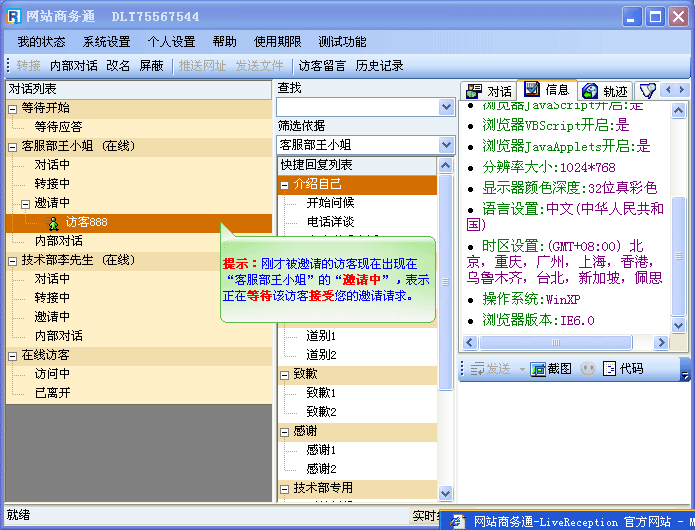Collapse the 等待开始 tree group
Image resolution: width=695 pixels, height=530 pixels.
pos(12,108)
